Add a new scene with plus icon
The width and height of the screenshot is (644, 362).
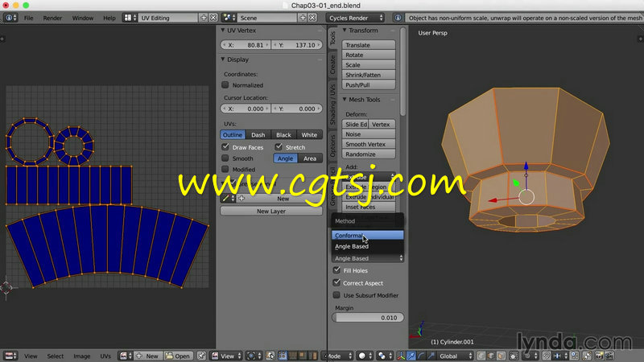[303, 18]
